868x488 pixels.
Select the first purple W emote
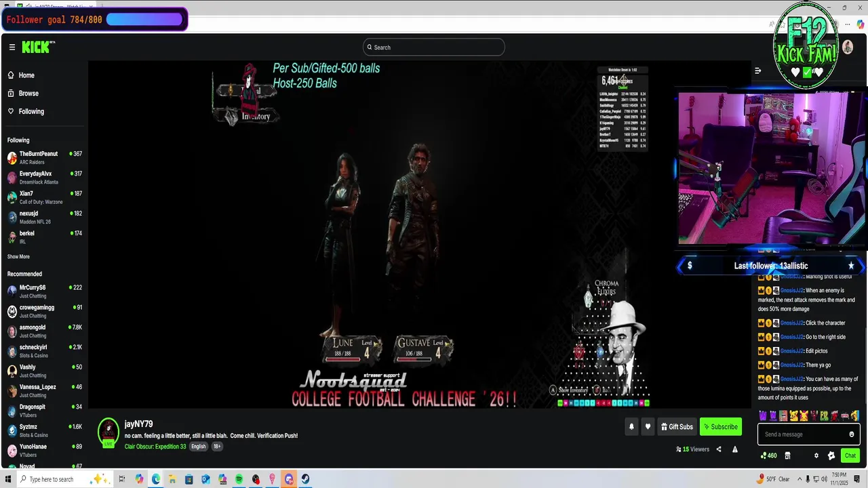click(x=763, y=415)
